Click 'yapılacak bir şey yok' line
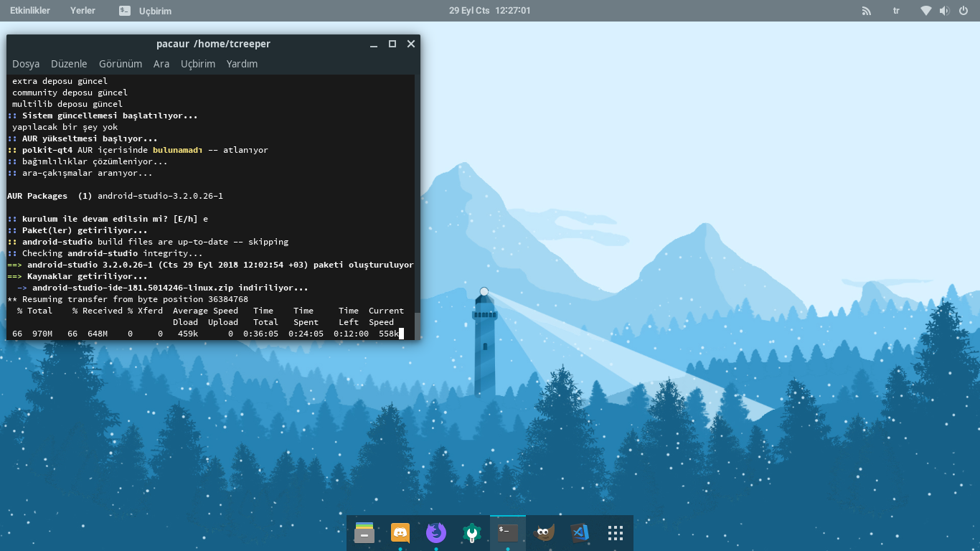 [65, 127]
